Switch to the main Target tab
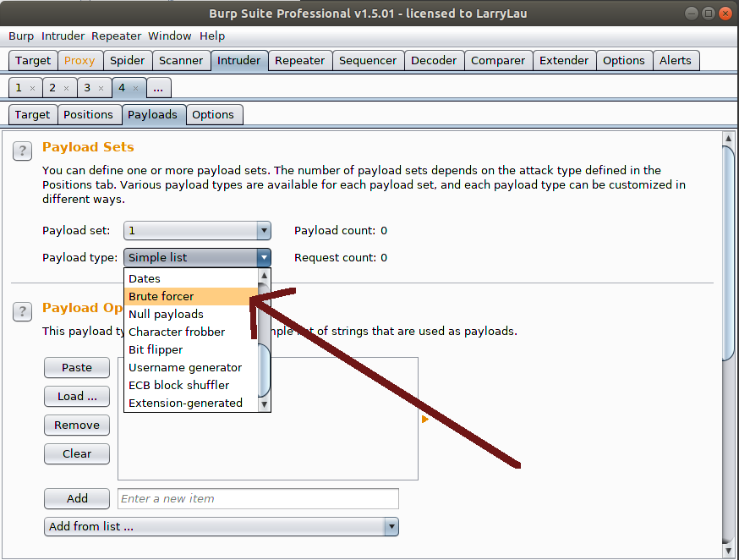739x560 pixels. (x=33, y=61)
